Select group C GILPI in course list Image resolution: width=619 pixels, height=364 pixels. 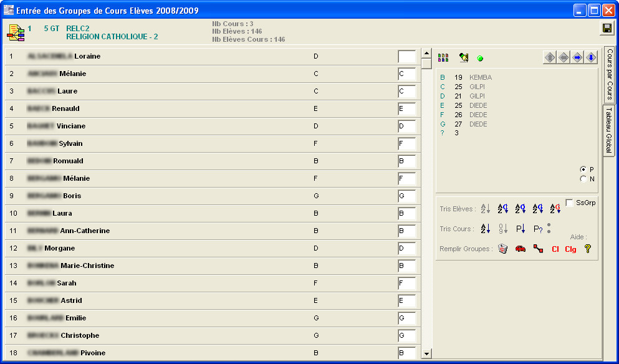(x=463, y=87)
